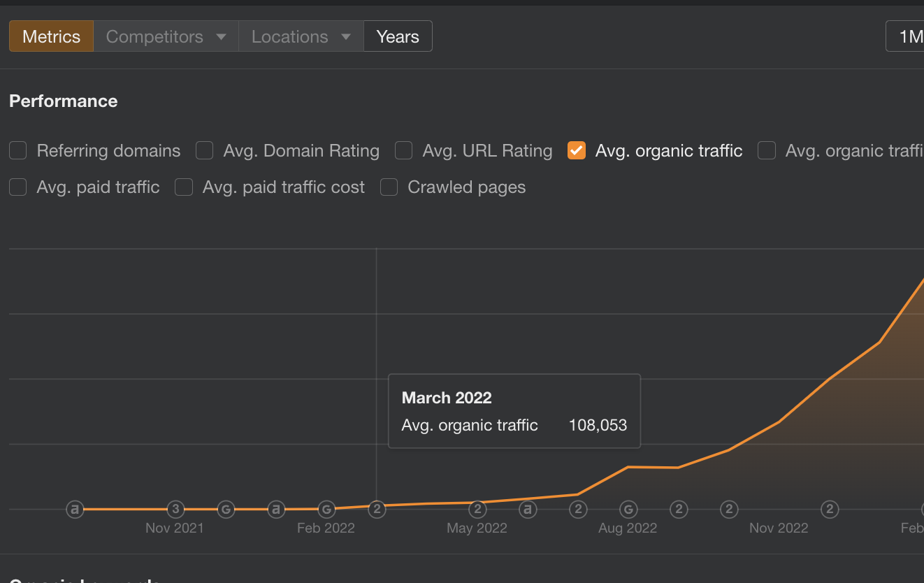924x583 pixels.
Task: Open the Competitors dropdown
Action: pyautogui.click(x=166, y=36)
